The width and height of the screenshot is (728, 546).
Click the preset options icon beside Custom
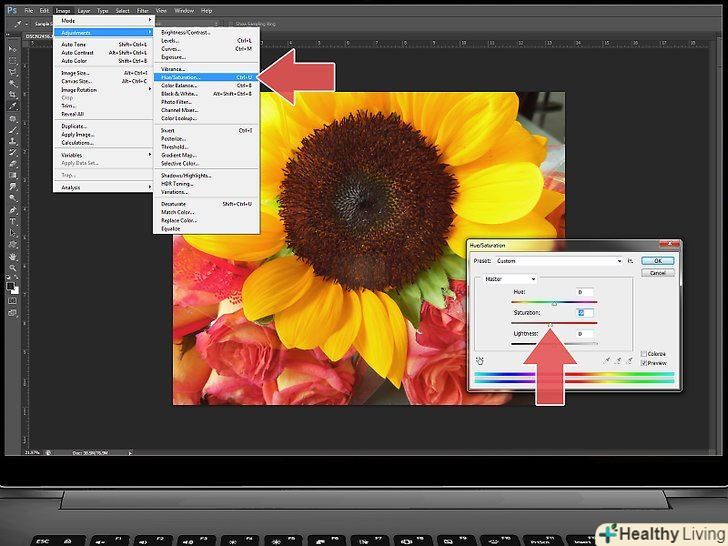[x=629, y=261]
